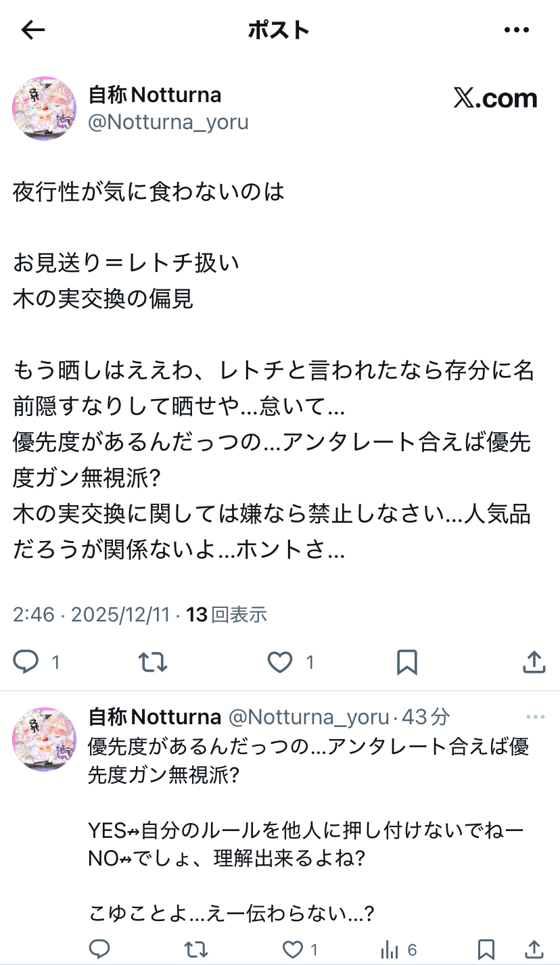The width and height of the screenshot is (560, 965).
Task: Bookmark the main post
Action: [x=406, y=662]
